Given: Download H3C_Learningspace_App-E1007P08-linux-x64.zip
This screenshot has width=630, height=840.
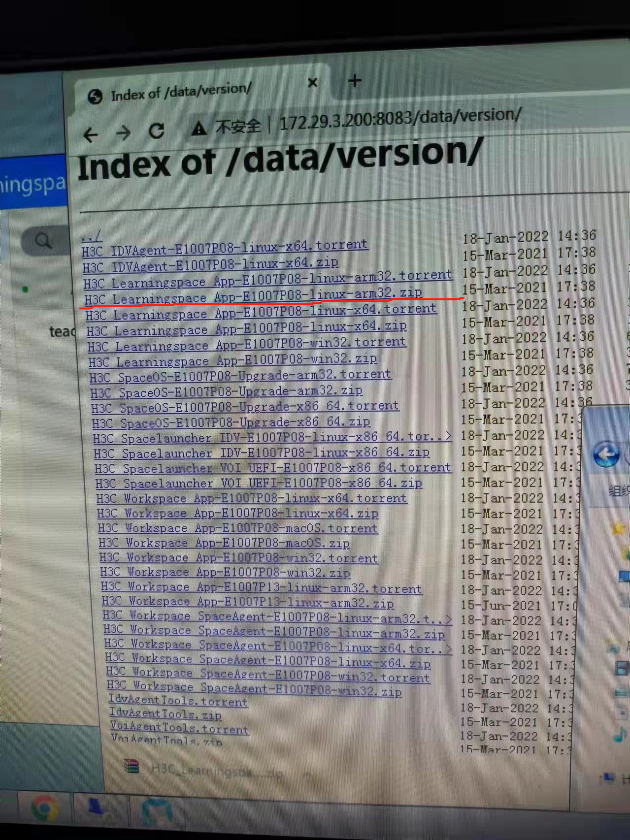Looking at the screenshot, I should point(247,328).
